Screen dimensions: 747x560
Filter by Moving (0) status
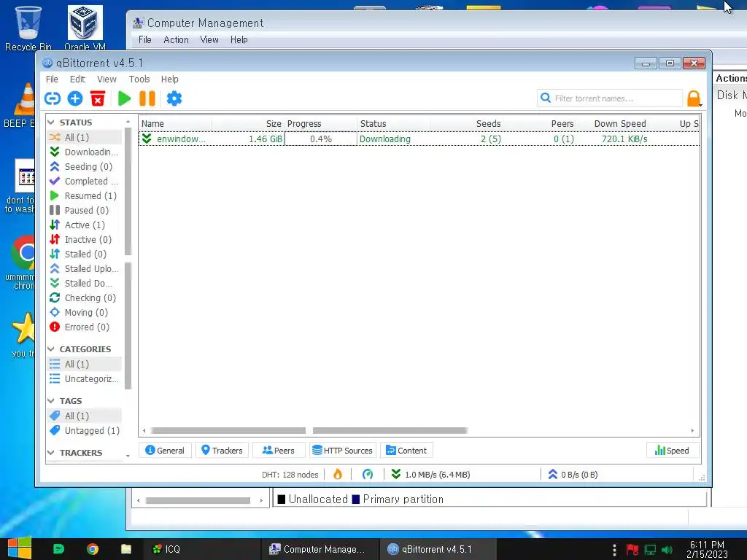84,312
